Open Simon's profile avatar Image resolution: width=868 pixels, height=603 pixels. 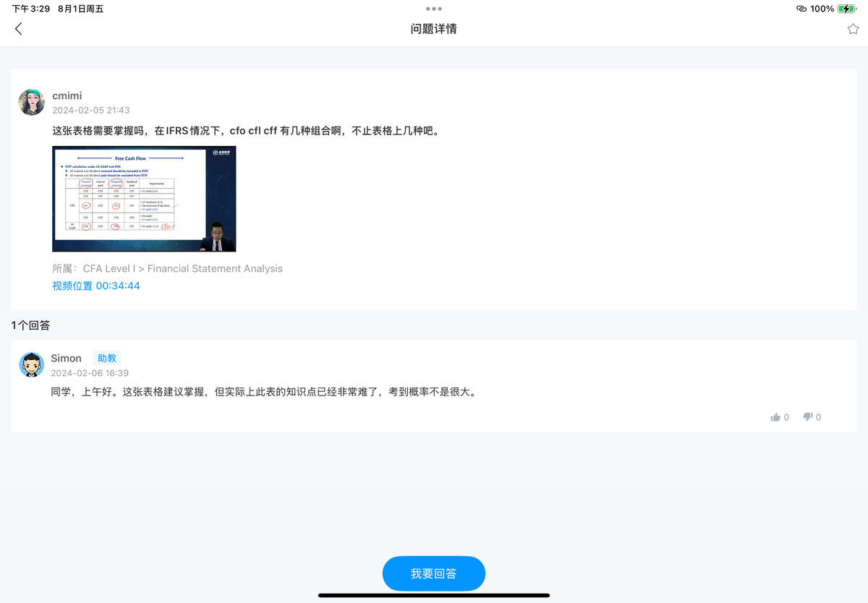pyautogui.click(x=31, y=365)
